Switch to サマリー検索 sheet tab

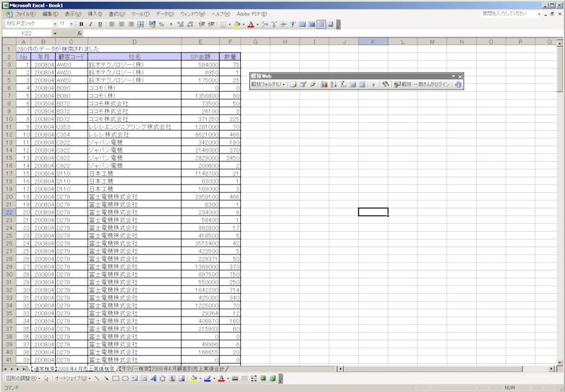pos(172,369)
